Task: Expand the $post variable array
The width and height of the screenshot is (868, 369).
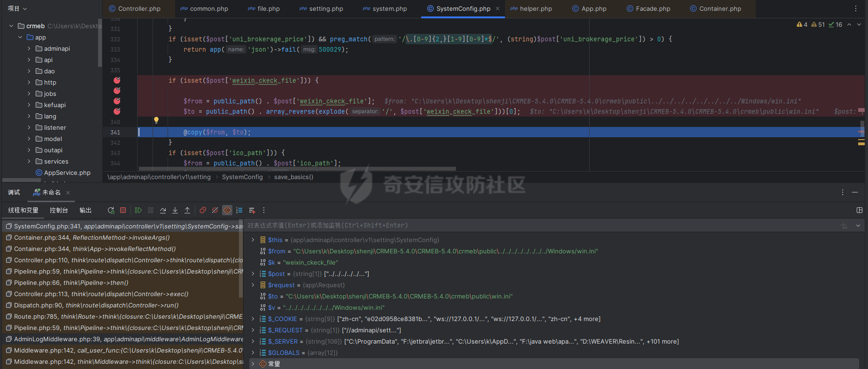Action: [253, 274]
